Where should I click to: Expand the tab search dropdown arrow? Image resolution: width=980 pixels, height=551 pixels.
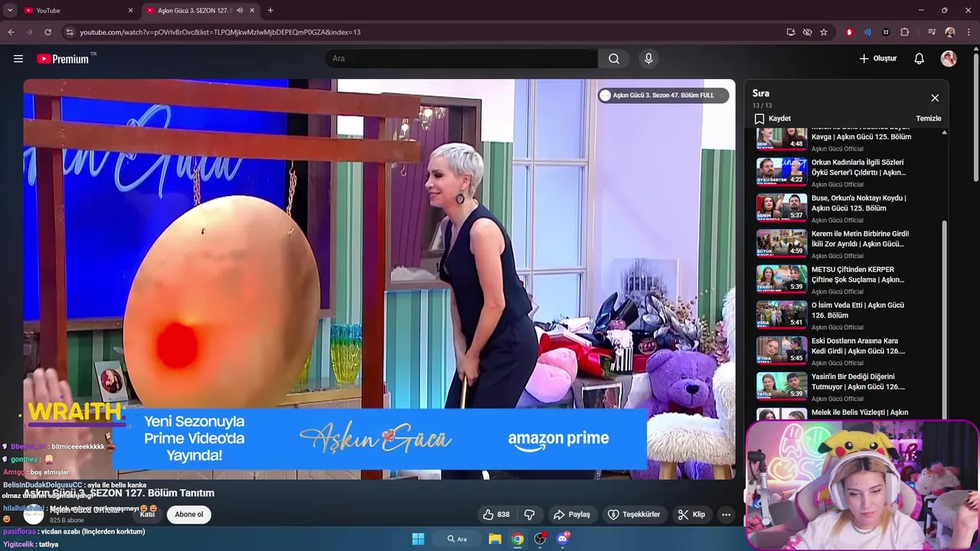[x=11, y=11]
